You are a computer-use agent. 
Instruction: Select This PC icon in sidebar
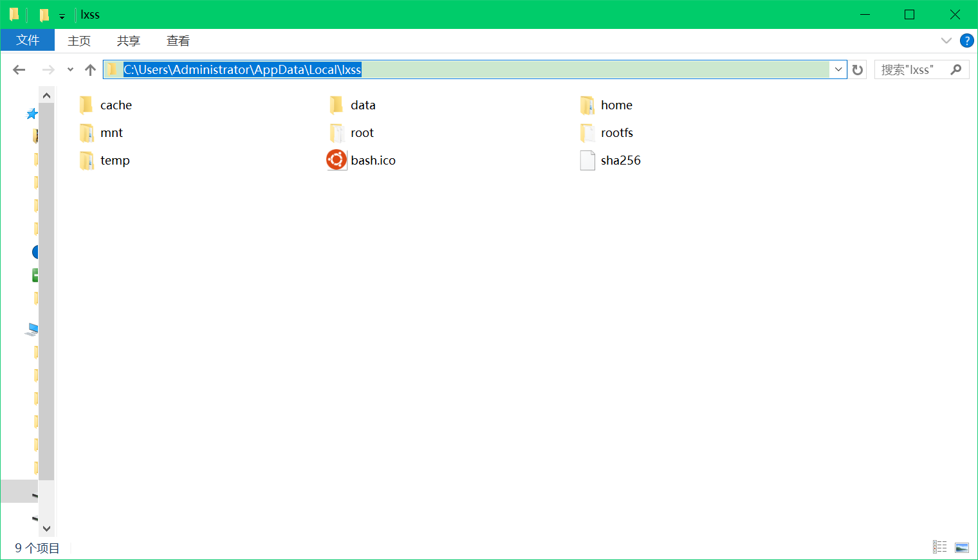32,330
